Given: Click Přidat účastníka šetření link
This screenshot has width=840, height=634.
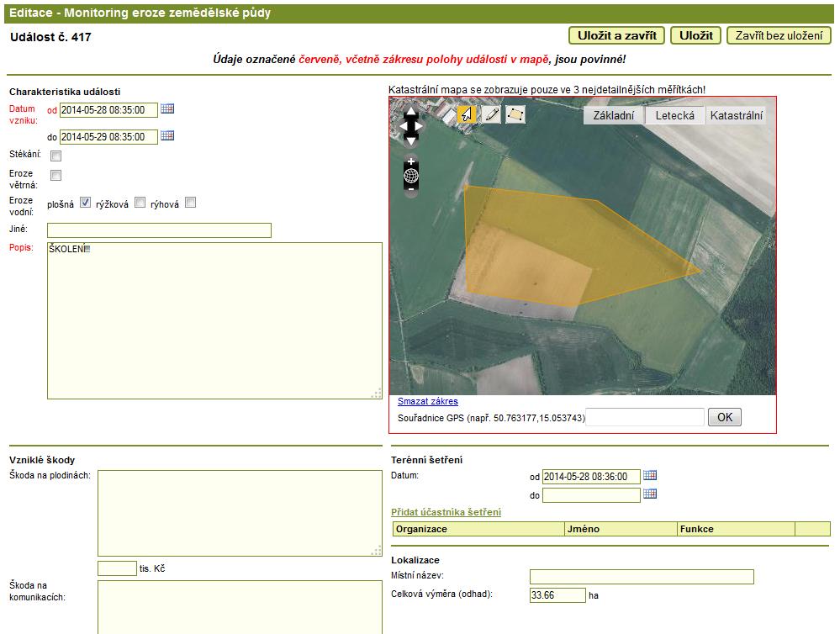Looking at the screenshot, I should click(x=446, y=512).
